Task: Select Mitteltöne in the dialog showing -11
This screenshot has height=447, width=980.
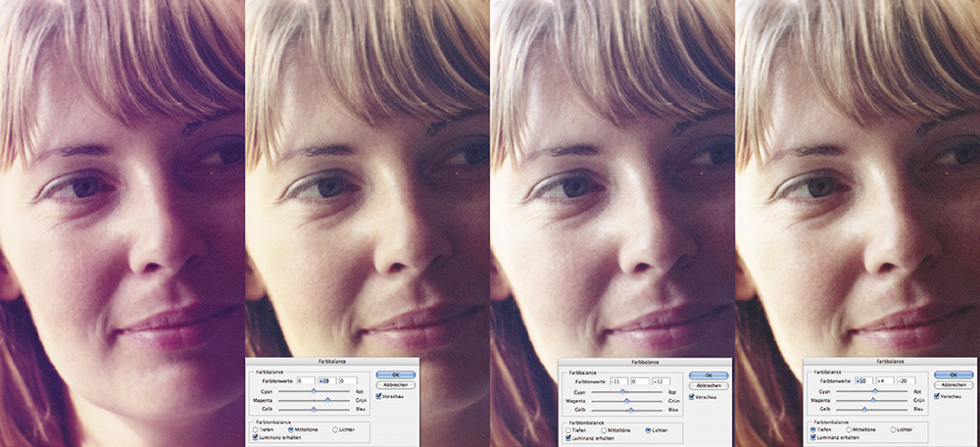Action: click(x=604, y=430)
